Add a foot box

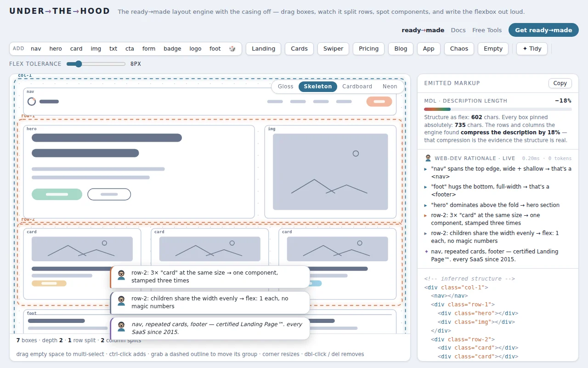click(215, 49)
